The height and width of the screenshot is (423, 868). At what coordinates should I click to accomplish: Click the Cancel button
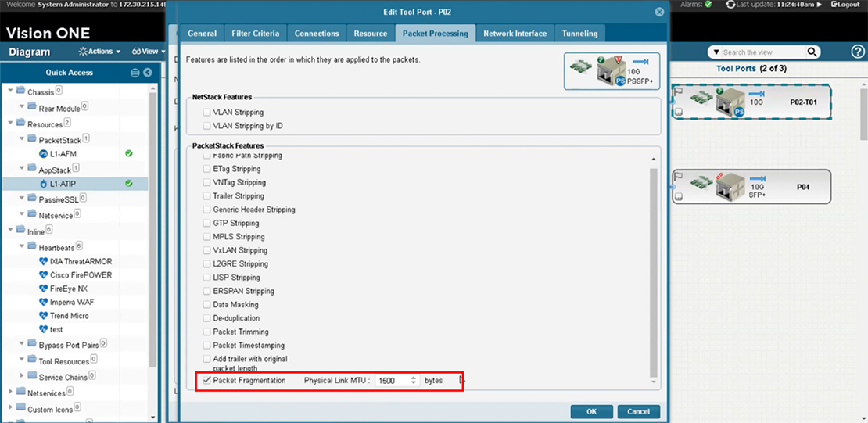point(638,411)
